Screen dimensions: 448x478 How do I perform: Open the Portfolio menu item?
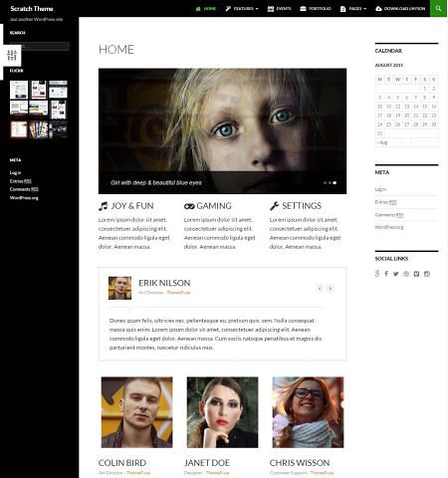pos(316,9)
